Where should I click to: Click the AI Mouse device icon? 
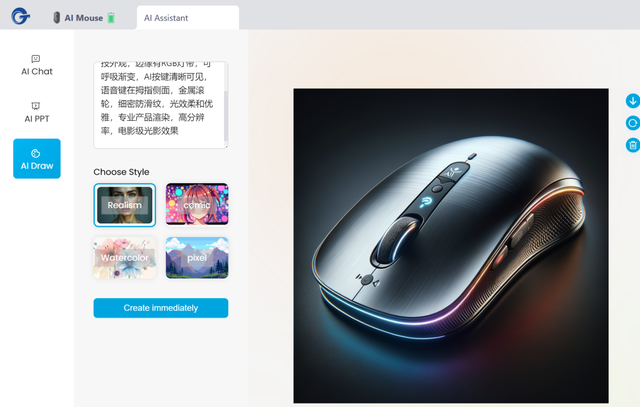[57, 18]
